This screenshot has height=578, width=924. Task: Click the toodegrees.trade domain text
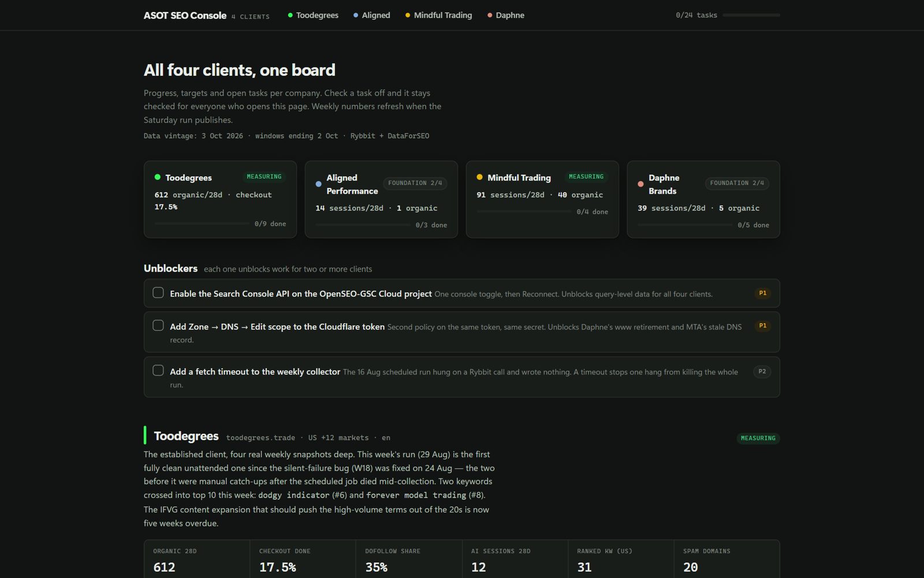tap(260, 438)
